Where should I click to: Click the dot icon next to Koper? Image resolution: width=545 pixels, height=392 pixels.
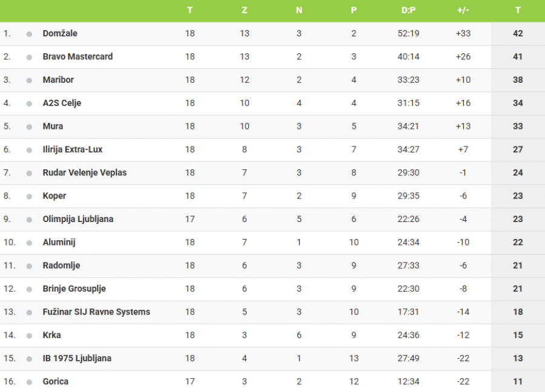[29, 197]
